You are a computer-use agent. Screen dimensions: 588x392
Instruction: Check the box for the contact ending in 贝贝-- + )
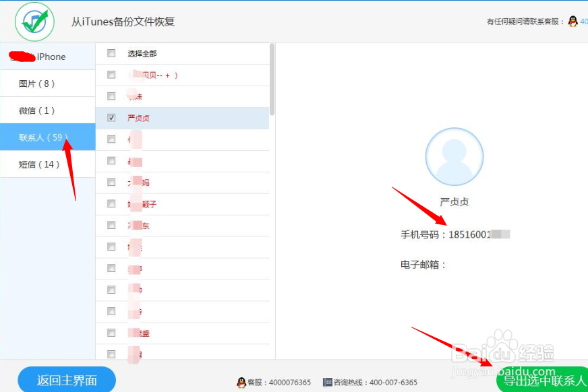[x=111, y=75]
